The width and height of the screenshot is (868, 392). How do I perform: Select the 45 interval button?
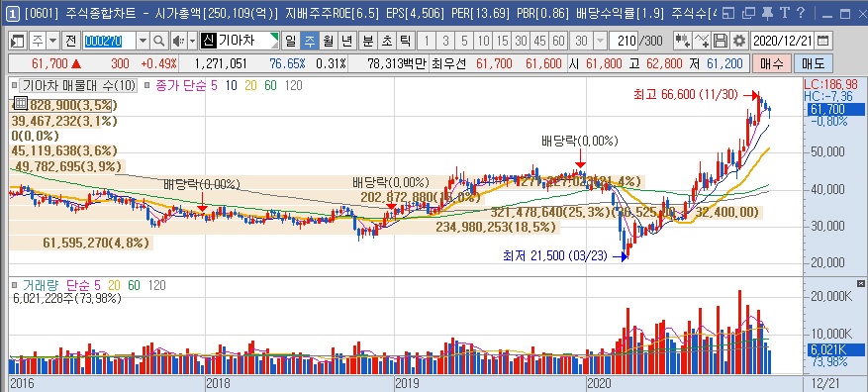click(x=539, y=41)
